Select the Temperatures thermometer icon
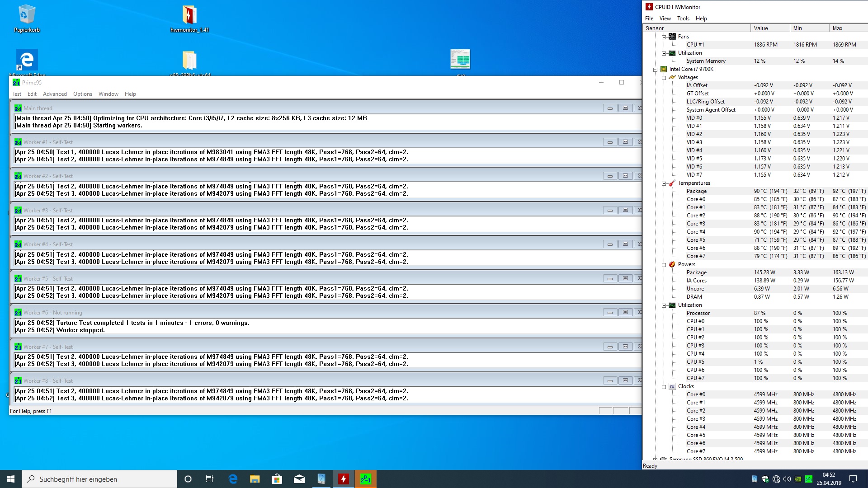Viewport: 868px width, 488px height. (672, 183)
